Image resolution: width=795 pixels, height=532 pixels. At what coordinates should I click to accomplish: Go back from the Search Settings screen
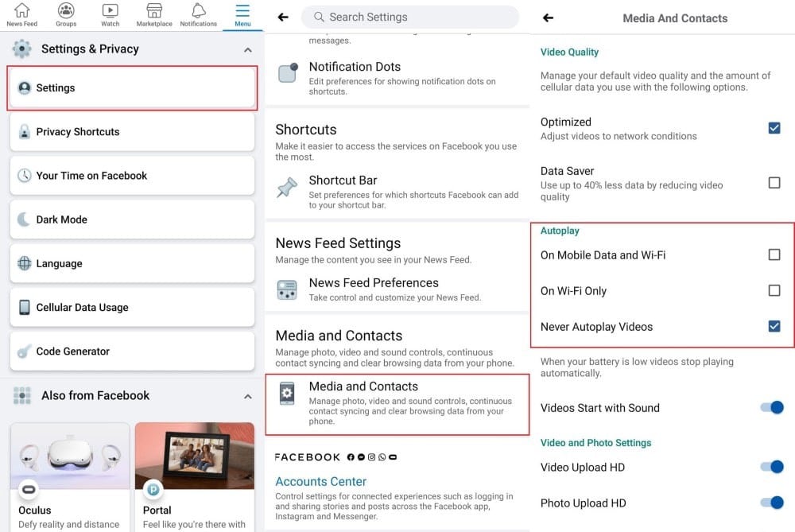click(283, 17)
